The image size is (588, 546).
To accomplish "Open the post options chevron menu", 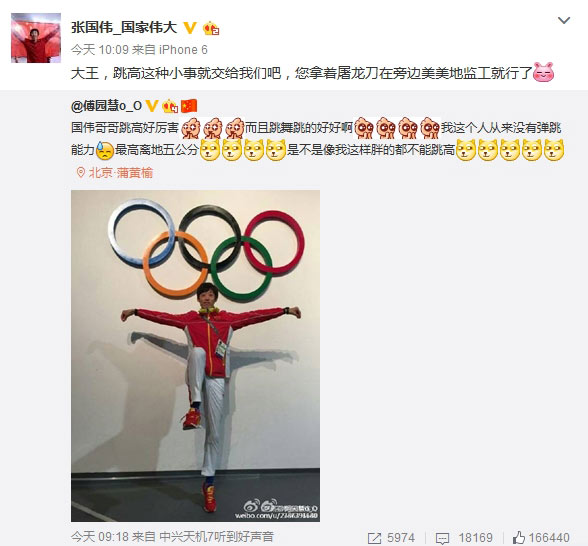I will point(564,20).
